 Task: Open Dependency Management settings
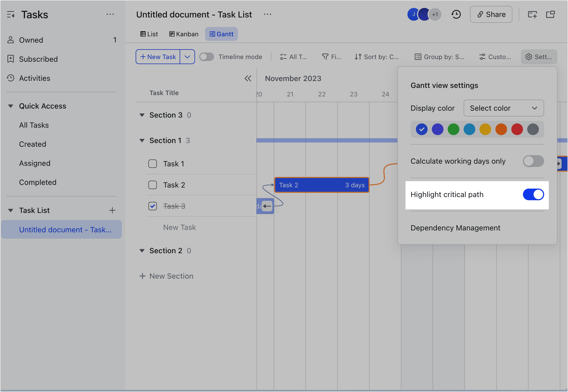pyautogui.click(x=455, y=228)
